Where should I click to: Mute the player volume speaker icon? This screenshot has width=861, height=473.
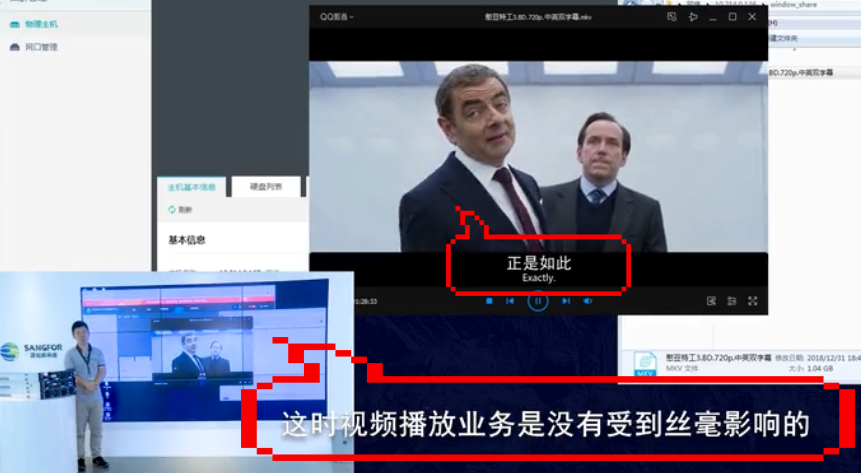[588, 301]
